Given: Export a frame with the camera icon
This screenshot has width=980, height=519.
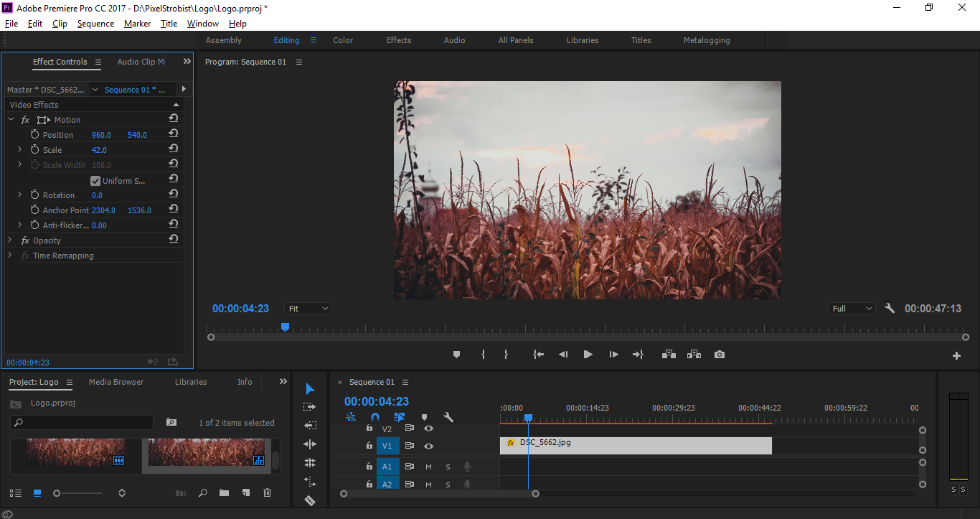Looking at the screenshot, I should click(x=720, y=354).
